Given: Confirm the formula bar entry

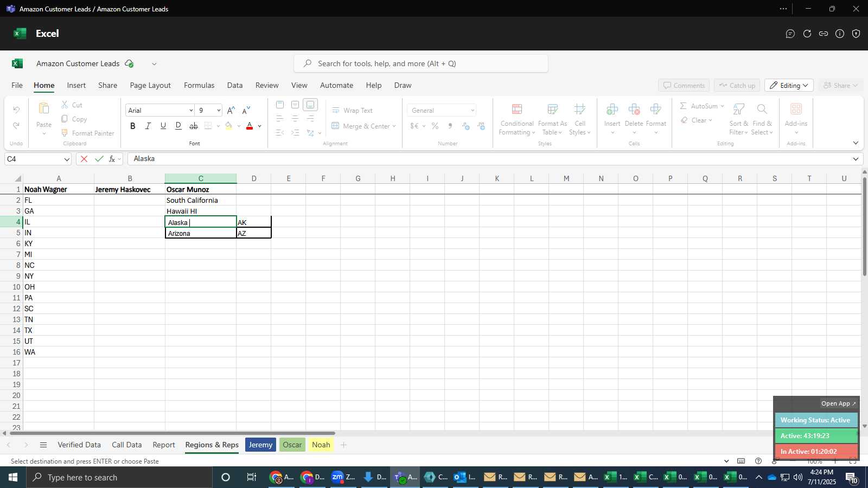Looking at the screenshot, I should [99, 159].
